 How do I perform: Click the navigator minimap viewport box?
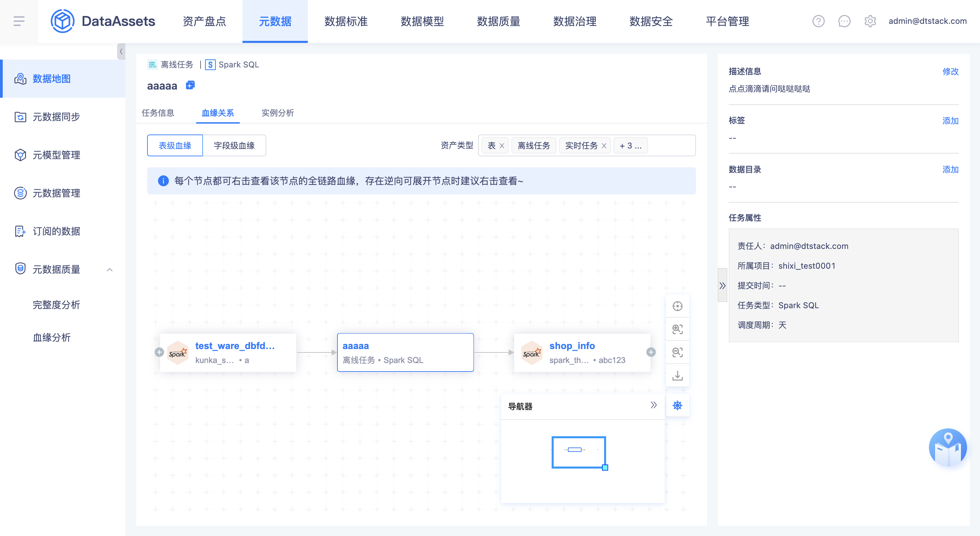[x=578, y=452]
